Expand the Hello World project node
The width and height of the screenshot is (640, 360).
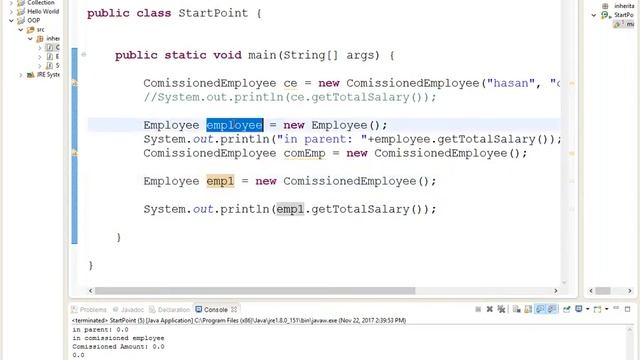(x=11, y=11)
